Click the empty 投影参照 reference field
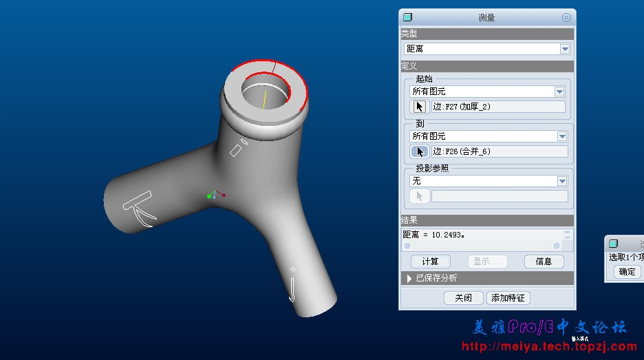644x360 pixels. (500, 196)
